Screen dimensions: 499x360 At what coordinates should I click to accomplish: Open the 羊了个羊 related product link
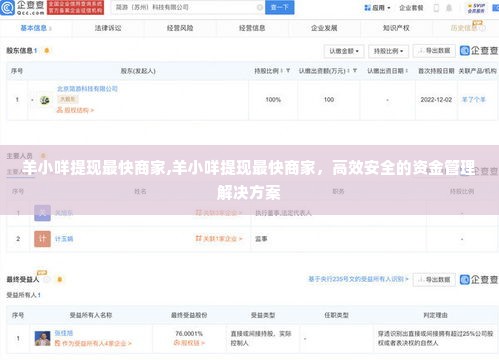tap(474, 100)
